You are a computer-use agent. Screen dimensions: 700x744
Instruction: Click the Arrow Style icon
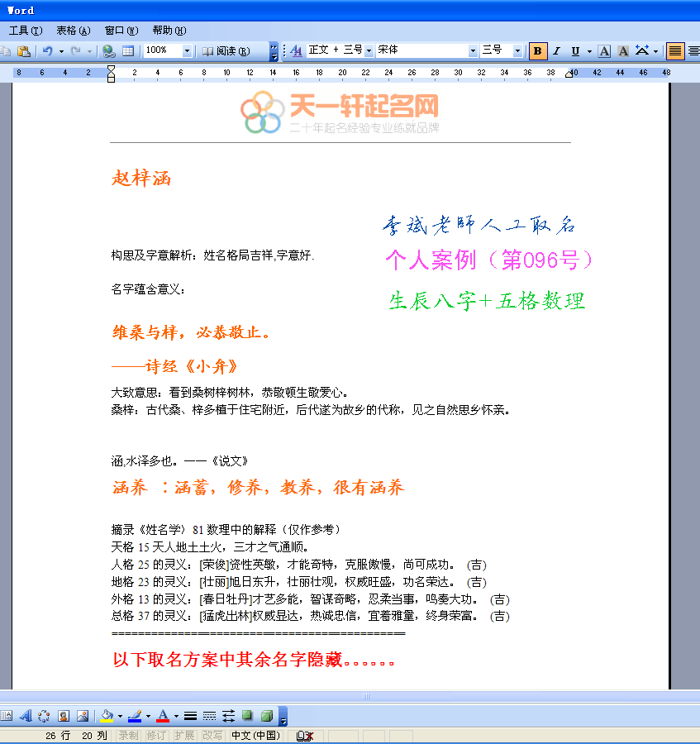coord(228,716)
